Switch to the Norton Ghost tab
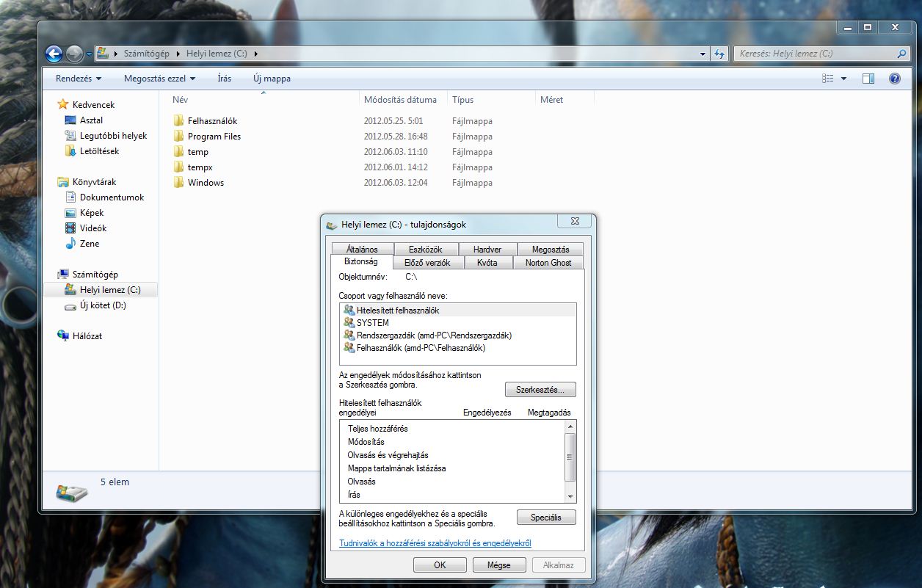Viewport: 922px width, 588px height. [548, 263]
